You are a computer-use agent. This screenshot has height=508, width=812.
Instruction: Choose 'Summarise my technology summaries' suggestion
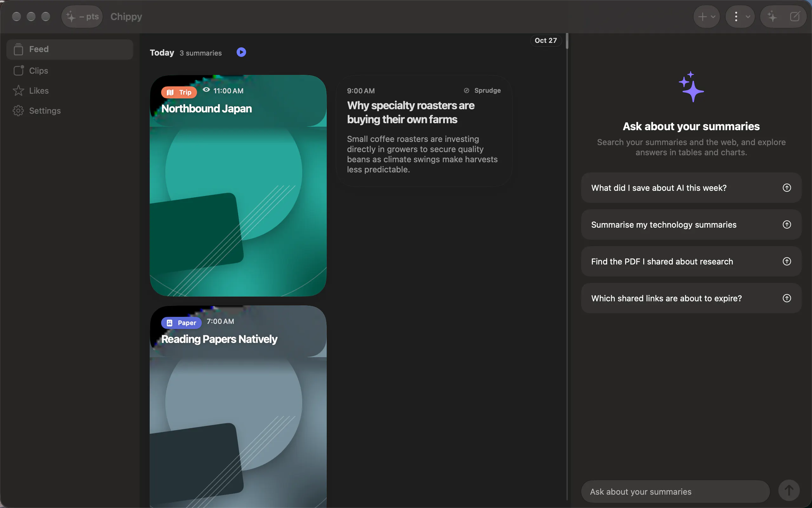tap(691, 224)
